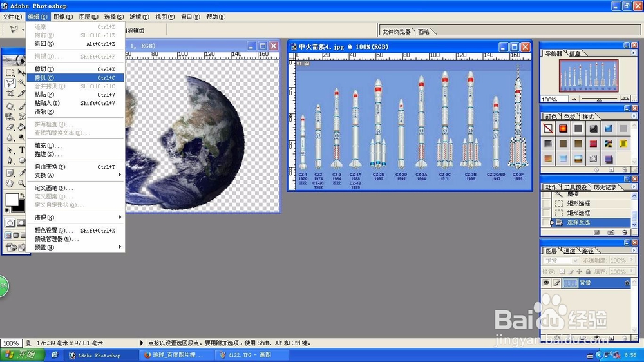Swap foreground and background colors
The height and width of the screenshot is (362, 644).
22,196
